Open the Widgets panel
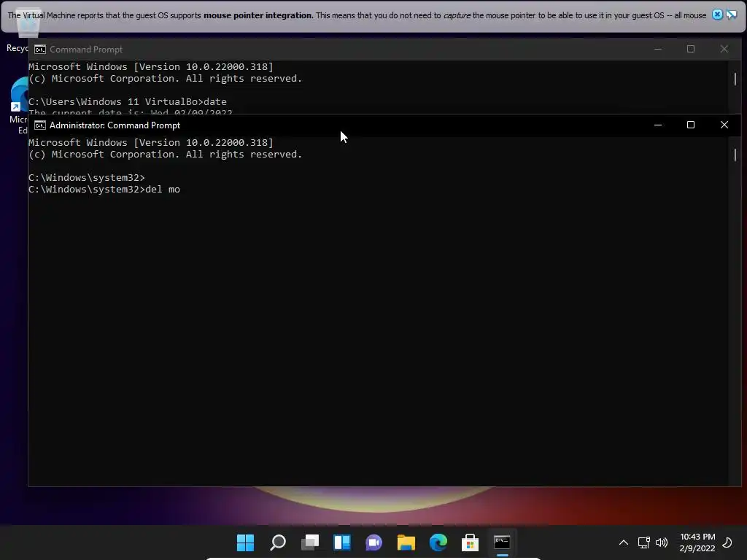This screenshot has height=560, width=747. click(x=342, y=542)
